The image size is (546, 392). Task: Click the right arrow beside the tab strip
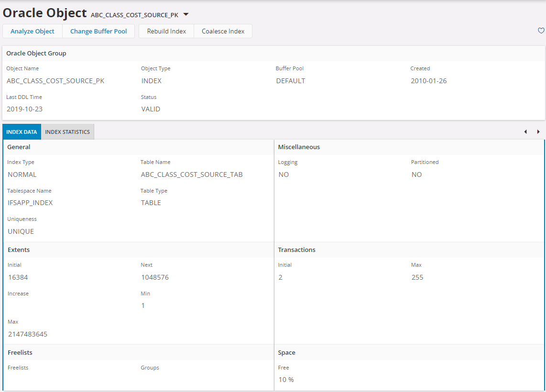[x=538, y=131]
